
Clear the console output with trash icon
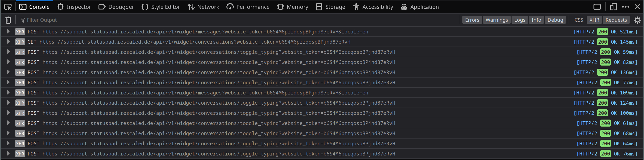coord(8,20)
